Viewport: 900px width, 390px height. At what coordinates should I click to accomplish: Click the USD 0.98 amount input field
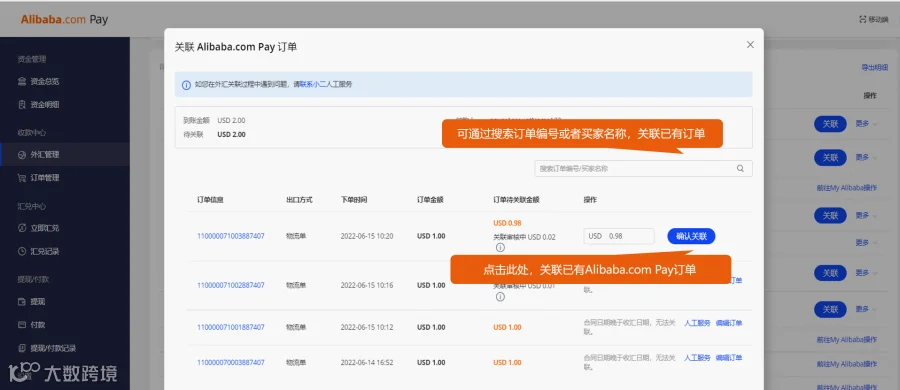pyautogui.click(x=619, y=236)
